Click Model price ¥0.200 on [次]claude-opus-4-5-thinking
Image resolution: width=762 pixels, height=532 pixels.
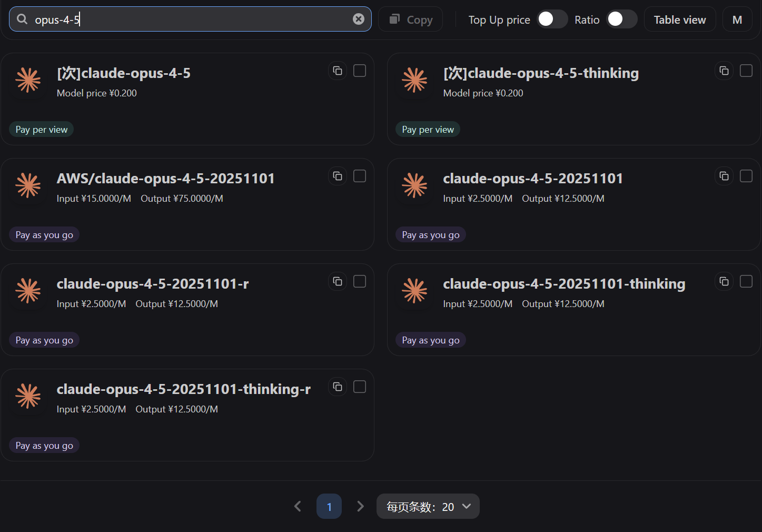(483, 93)
